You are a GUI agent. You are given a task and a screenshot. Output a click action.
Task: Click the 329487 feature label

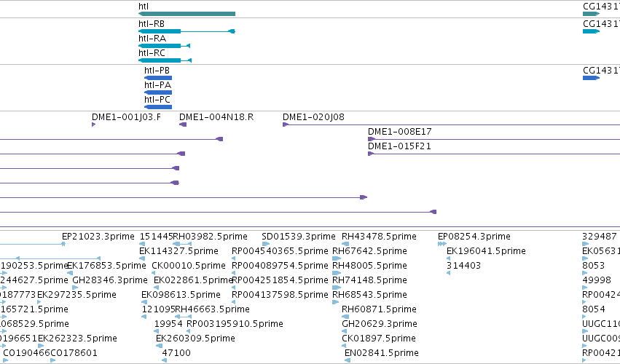point(600,237)
